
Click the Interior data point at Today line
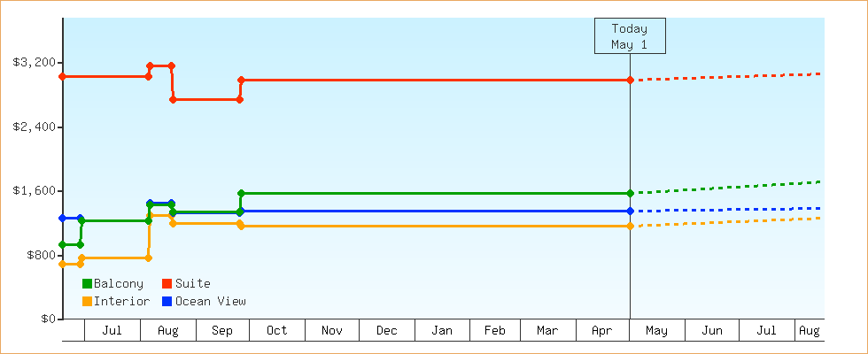tap(630, 226)
